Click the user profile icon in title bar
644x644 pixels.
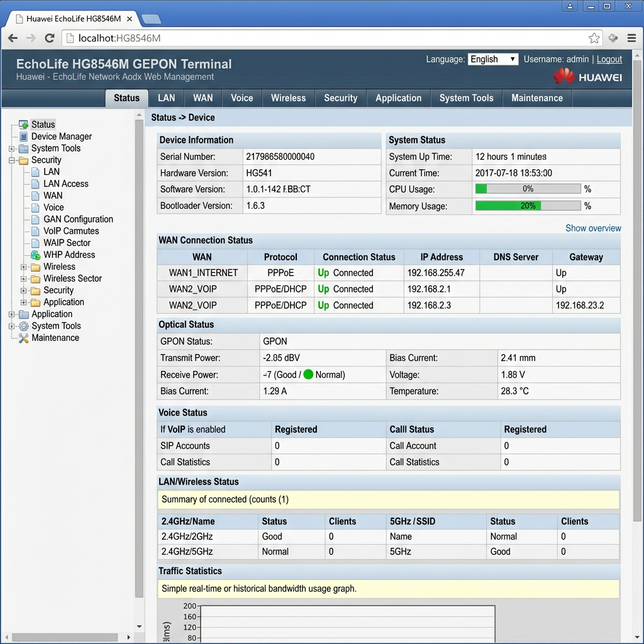click(x=570, y=6)
